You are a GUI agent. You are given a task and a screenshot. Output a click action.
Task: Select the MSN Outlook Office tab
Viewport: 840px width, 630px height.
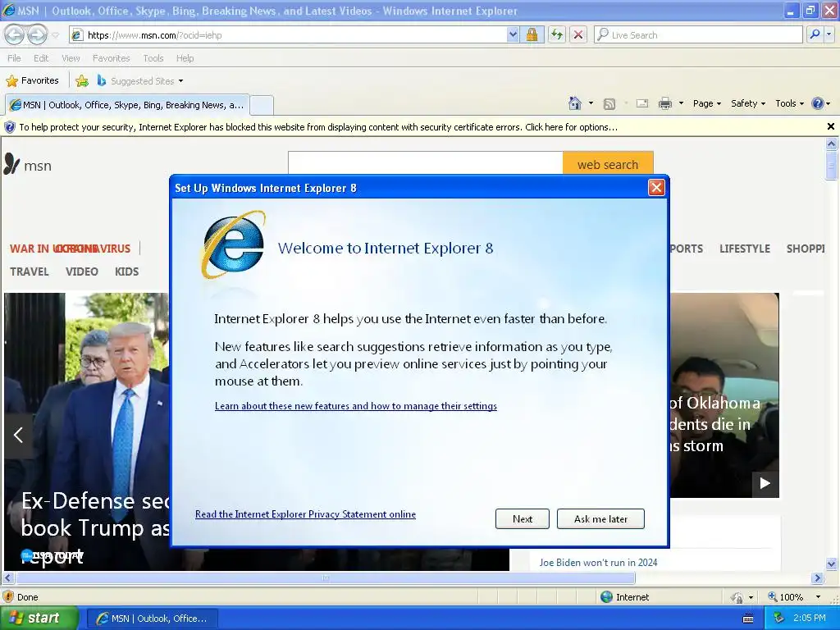(x=127, y=105)
